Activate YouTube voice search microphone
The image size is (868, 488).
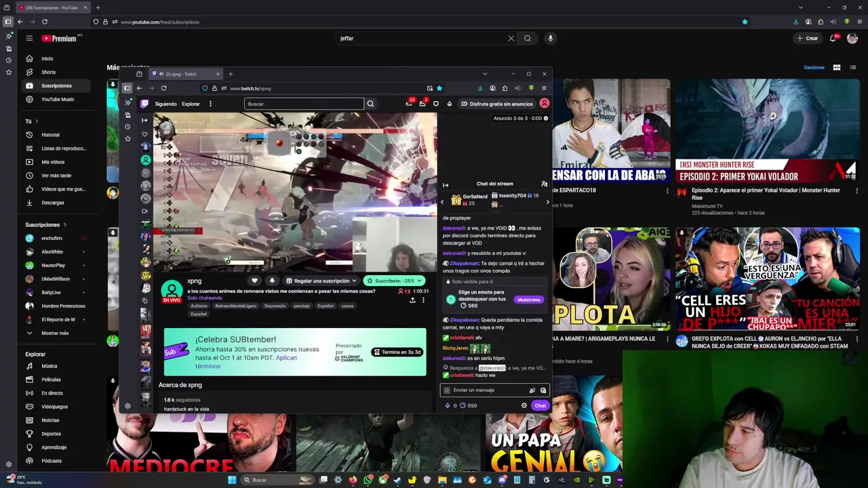pyautogui.click(x=551, y=39)
